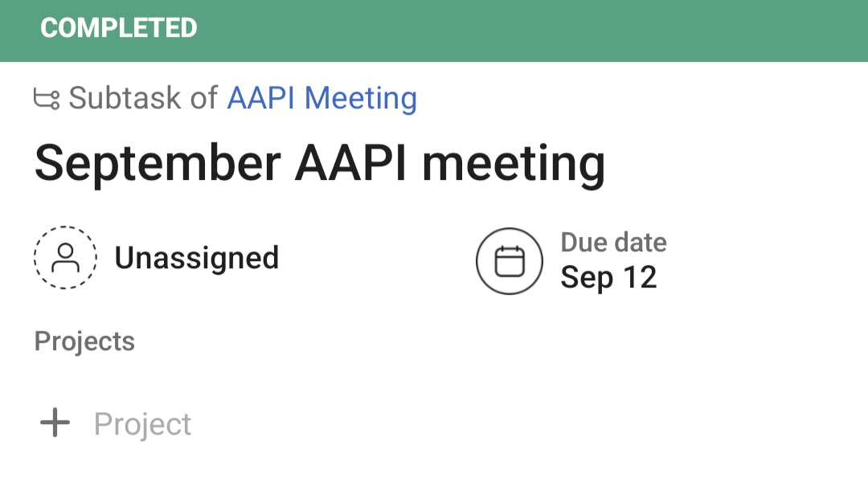This screenshot has width=868, height=478.
Task: Edit the September AAPI meeting title
Action: [319, 163]
